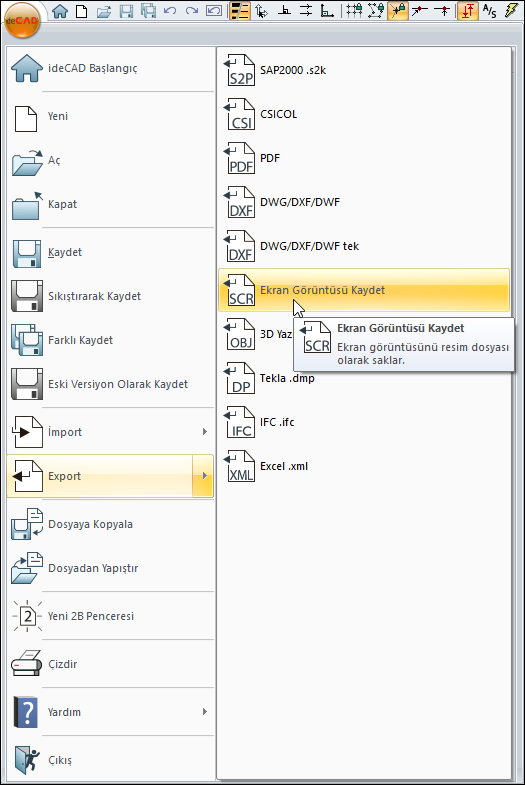525x785 pixels.
Task: Click the Home icon in quick toolbar
Action: point(60,11)
